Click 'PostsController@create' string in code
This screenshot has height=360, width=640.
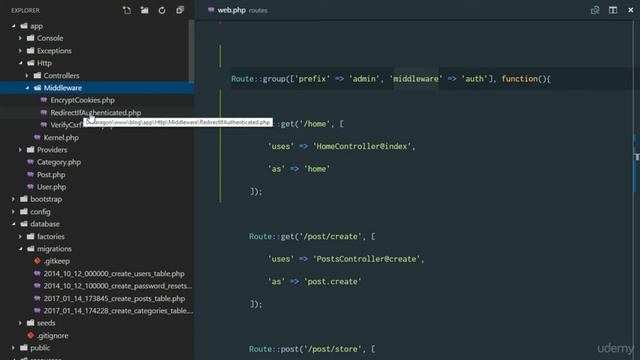(x=366, y=259)
